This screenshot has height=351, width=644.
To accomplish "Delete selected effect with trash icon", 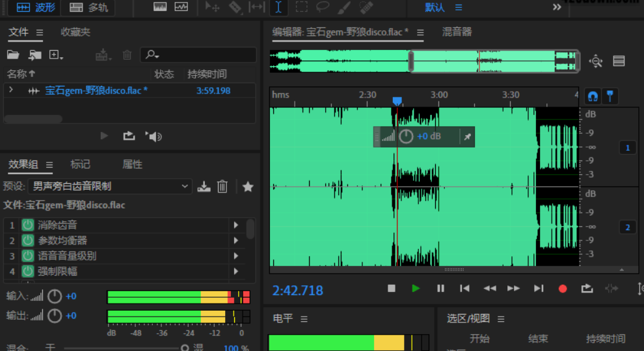I will click(222, 187).
